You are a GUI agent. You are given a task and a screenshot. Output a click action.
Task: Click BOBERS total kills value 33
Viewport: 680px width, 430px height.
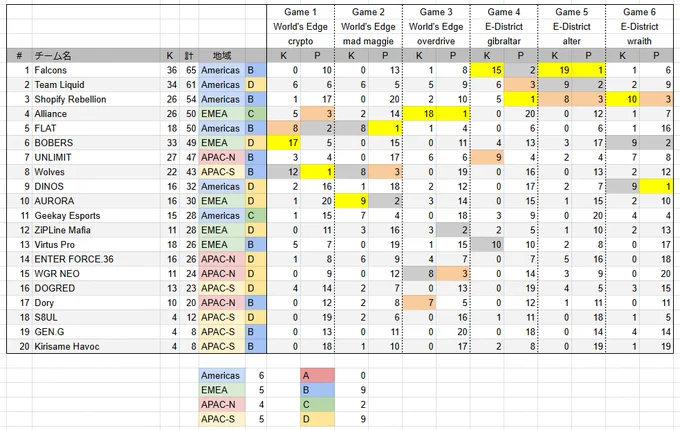pos(170,143)
